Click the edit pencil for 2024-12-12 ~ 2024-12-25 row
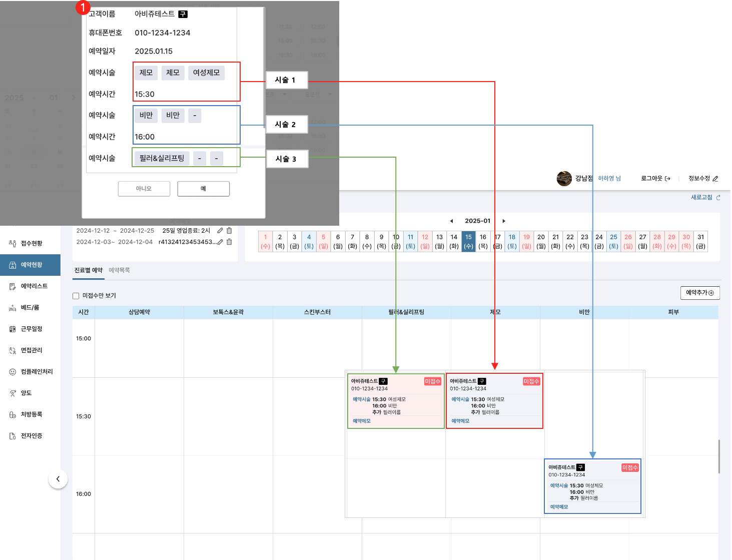This screenshot has height=560, width=732. [220, 231]
